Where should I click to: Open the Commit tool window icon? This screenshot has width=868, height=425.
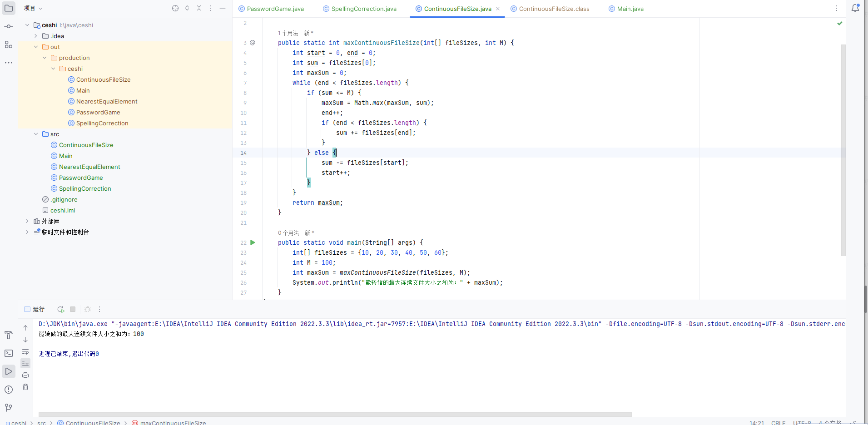pos(9,26)
